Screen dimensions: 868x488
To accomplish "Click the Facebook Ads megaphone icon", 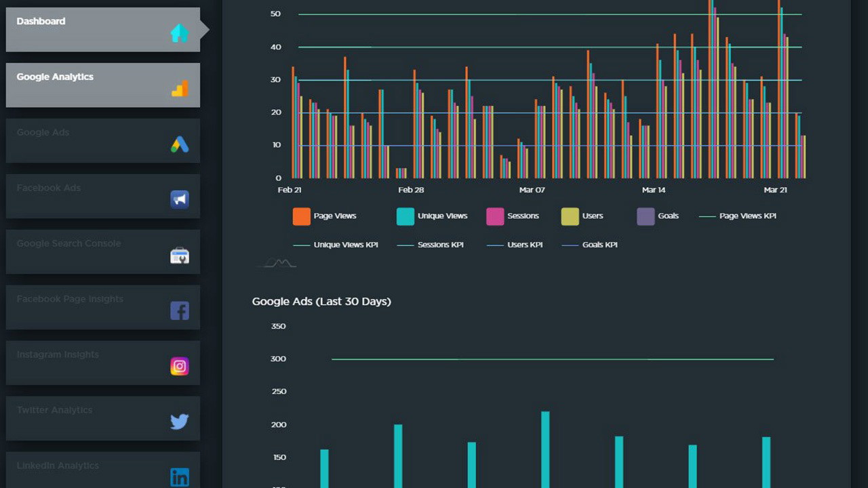I will tap(180, 199).
